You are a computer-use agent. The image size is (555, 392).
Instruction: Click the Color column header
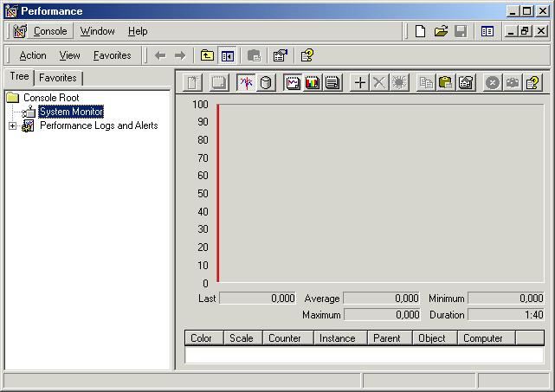(x=204, y=338)
